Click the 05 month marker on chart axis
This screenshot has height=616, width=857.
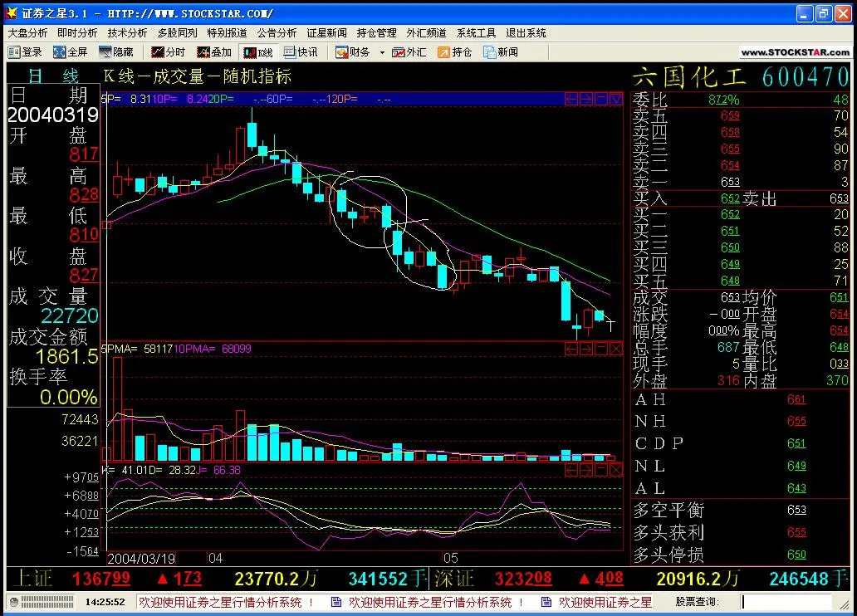pos(450,559)
